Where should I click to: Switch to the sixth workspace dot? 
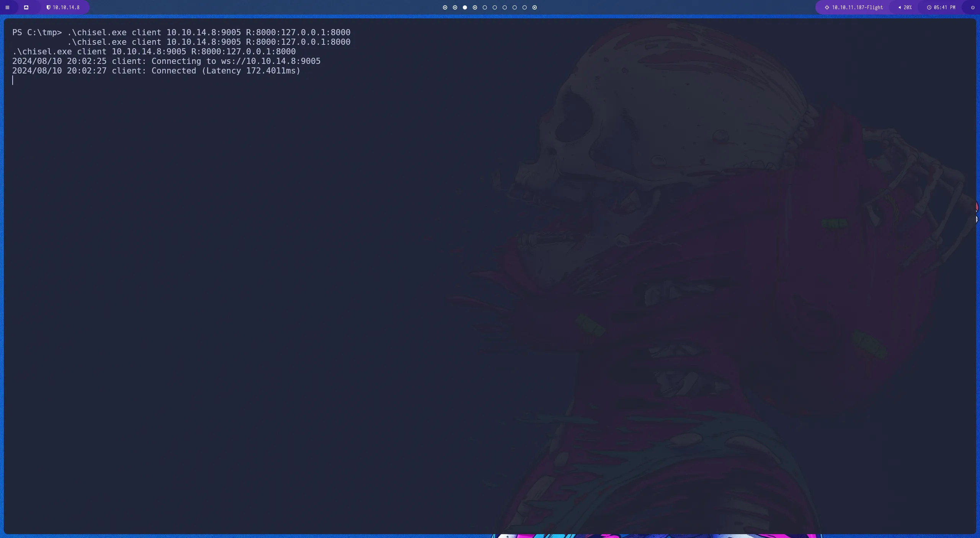495,7
